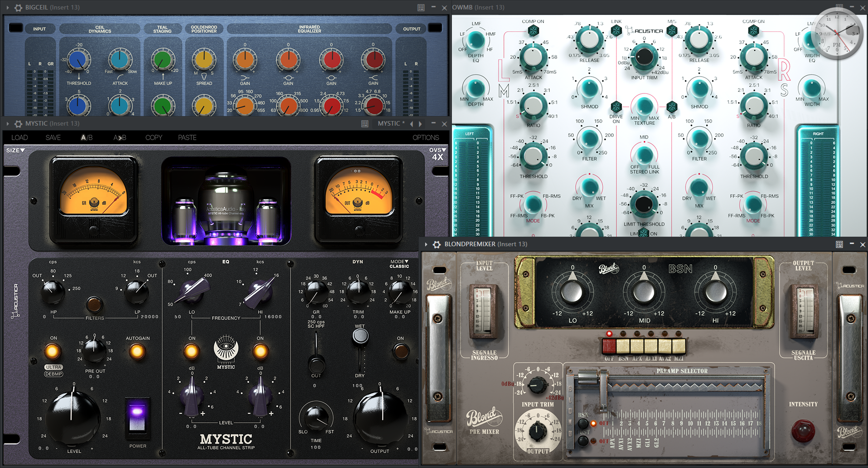Enable the LINK hexagon button in OWMB
Viewport: 868px width, 468px height.
coord(616,31)
